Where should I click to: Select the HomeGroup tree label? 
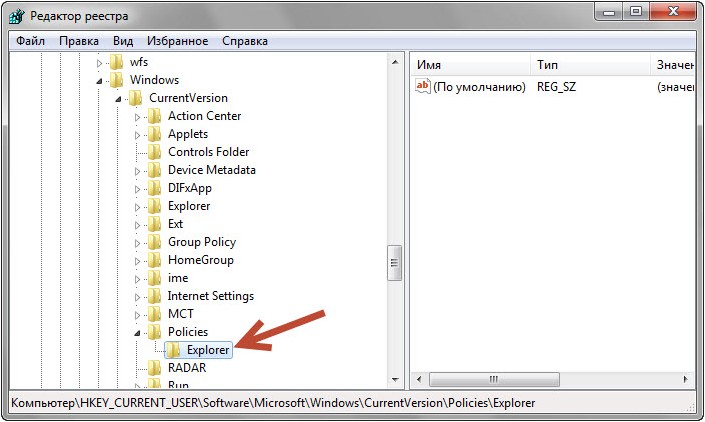pyautogui.click(x=201, y=260)
